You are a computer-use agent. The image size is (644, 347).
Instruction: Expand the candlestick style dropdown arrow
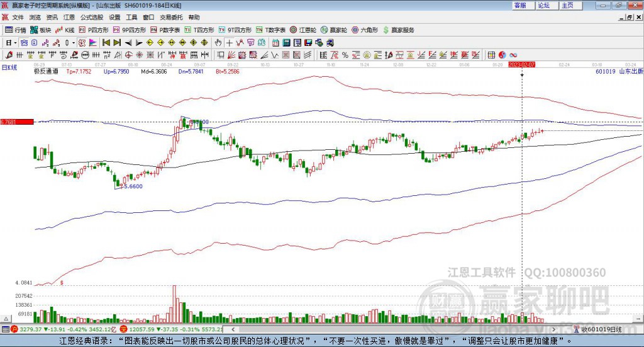pyautogui.click(x=73, y=43)
